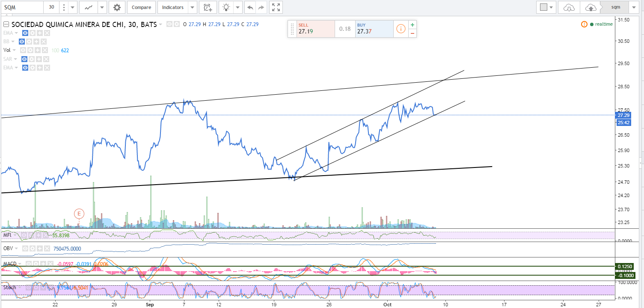Open the ideas lightbulb icon
This screenshot has width=644, height=308.
226,7
